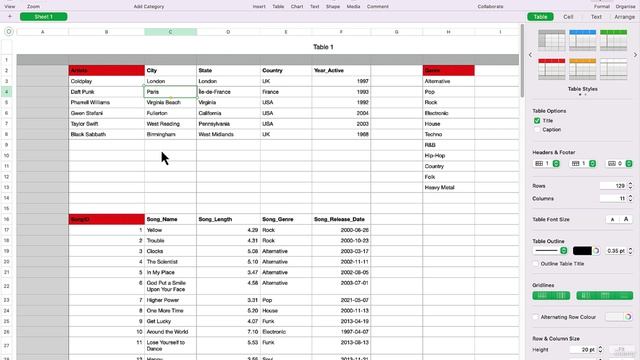Apply the blue header table style

[582, 40]
